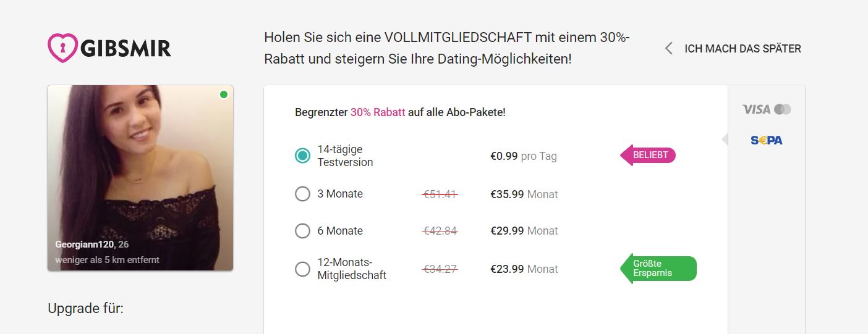868x334 pixels.
Task: Click the Georgiann120 username label
Action: point(85,244)
